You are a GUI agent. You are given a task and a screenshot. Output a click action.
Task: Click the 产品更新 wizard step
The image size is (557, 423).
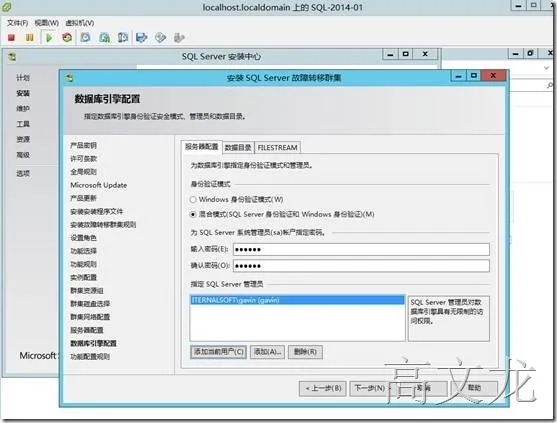pos(83,198)
